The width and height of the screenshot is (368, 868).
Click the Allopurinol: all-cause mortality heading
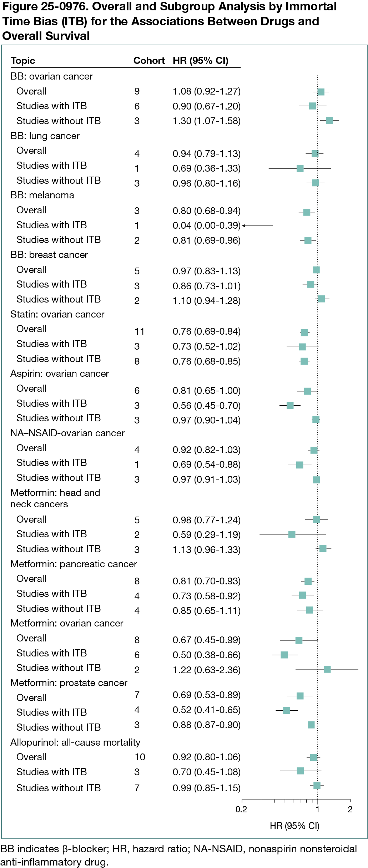[x=75, y=742]
